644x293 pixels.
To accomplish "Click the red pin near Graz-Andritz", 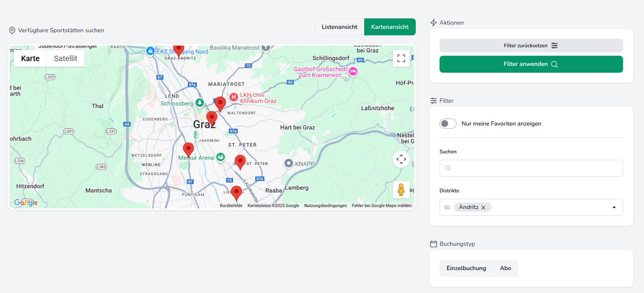I will (x=178, y=50).
